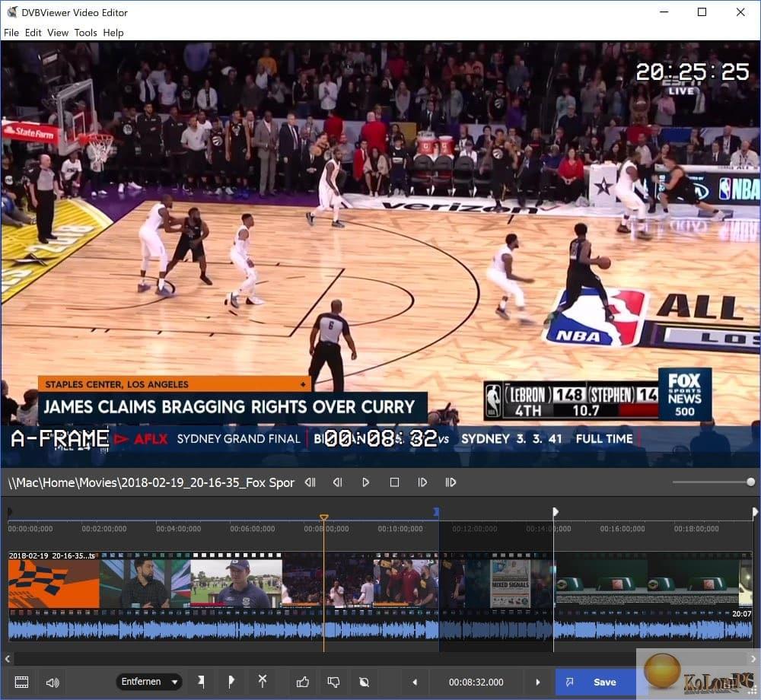Click the DVBViewer app icon in title bar

pos(12,12)
